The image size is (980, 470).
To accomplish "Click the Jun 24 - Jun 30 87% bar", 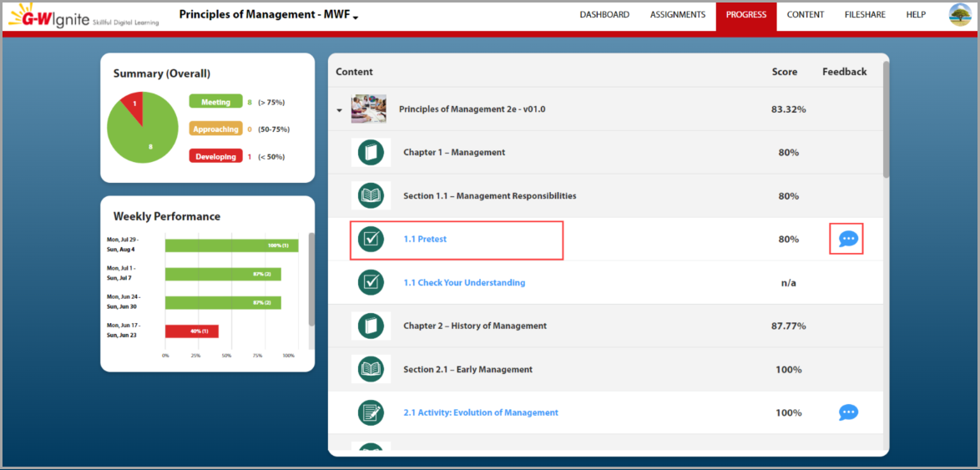I will [223, 302].
